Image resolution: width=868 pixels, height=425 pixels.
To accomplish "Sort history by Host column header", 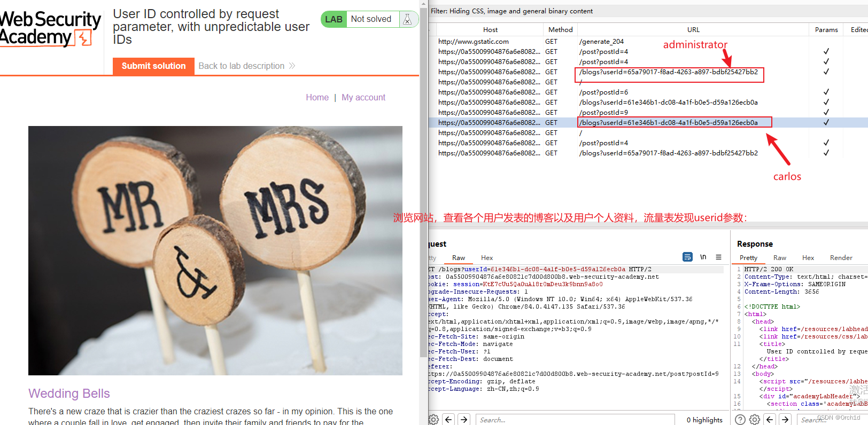I will tap(490, 30).
